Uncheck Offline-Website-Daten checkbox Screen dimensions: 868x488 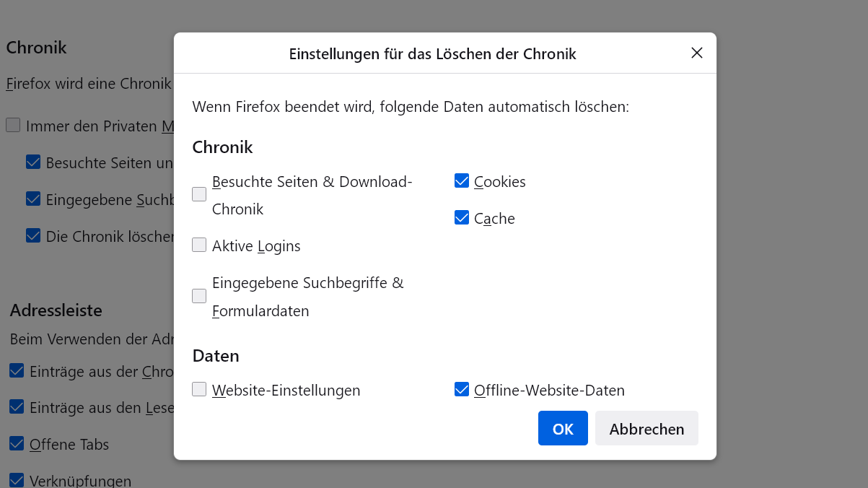pyautogui.click(x=462, y=389)
